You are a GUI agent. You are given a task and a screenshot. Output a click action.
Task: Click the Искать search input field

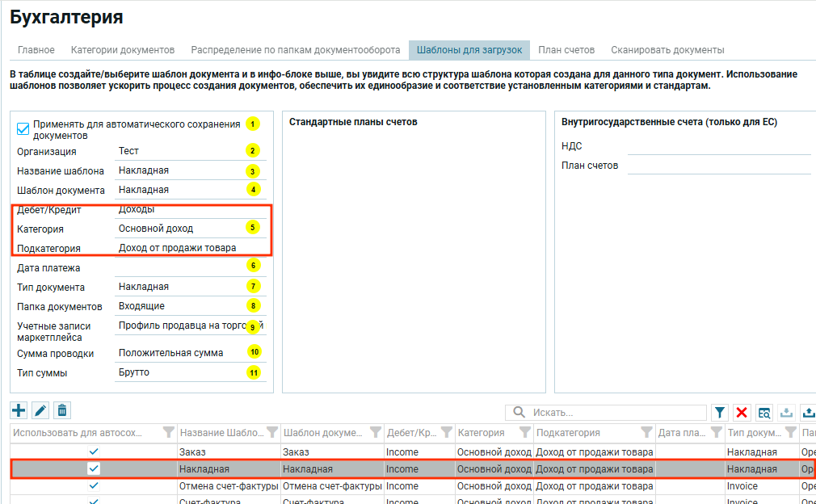(x=614, y=413)
